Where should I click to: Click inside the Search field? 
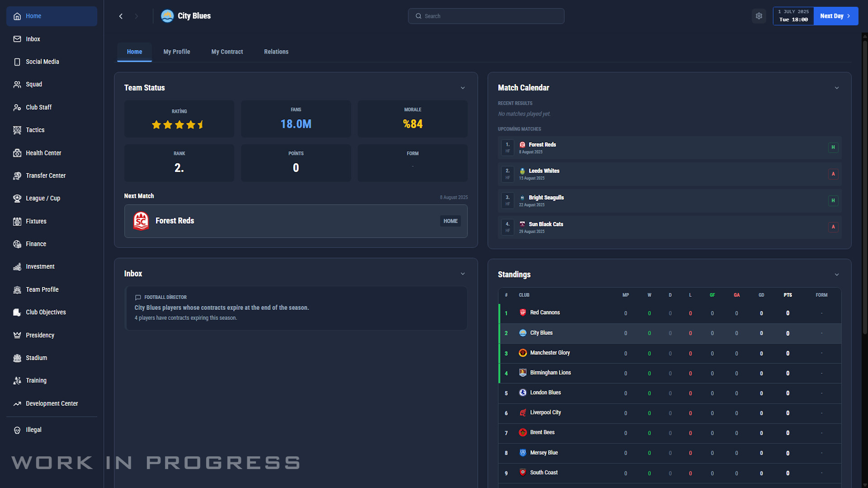coord(486,16)
